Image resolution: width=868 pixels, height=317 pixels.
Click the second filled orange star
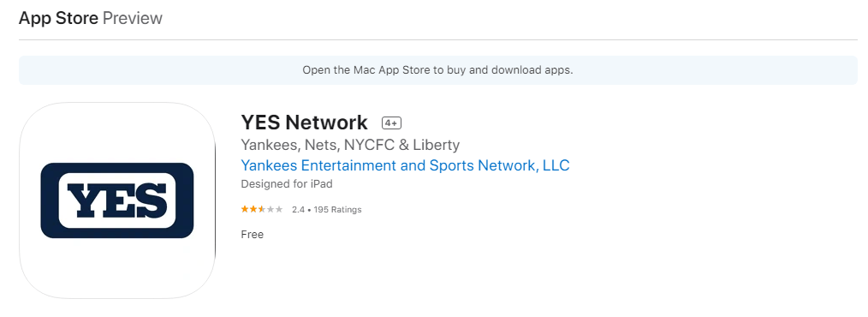point(253,209)
